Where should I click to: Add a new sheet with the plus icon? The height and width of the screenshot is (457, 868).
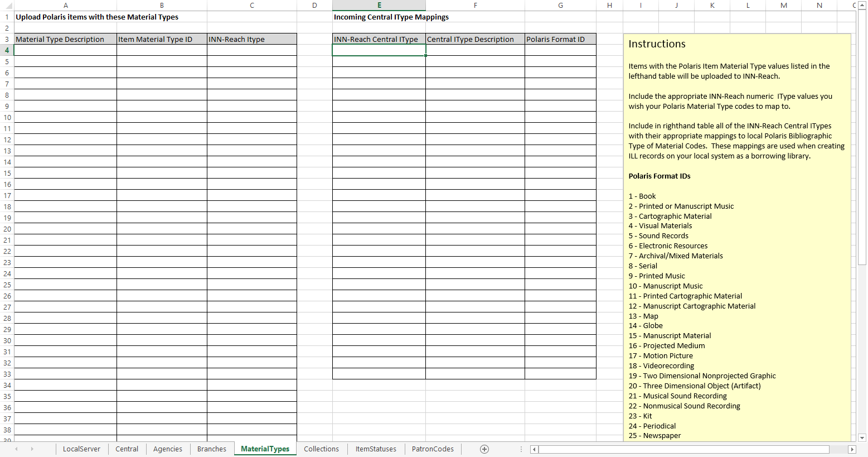pos(484,449)
